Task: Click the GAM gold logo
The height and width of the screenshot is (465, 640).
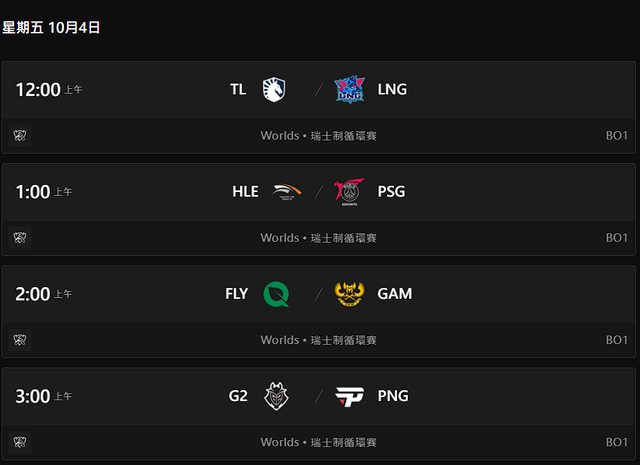Action: tap(349, 294)
